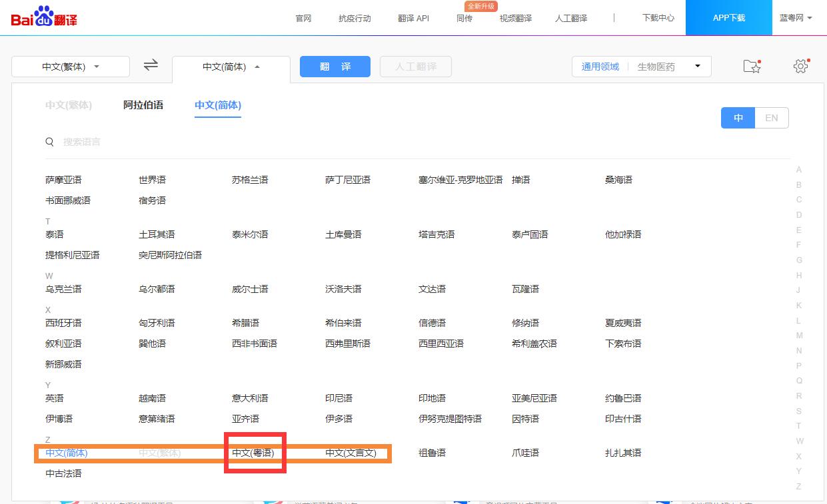The height and width of the screenshot is (504, 827).
Task: Click the APP下载 button
Action: pyautogui.click(x=729, y=18)
